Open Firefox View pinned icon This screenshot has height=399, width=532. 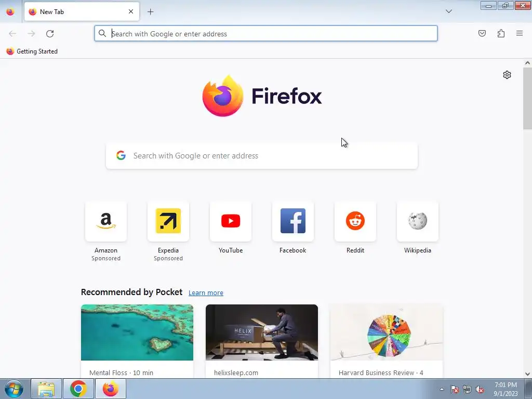click(10, 11)
